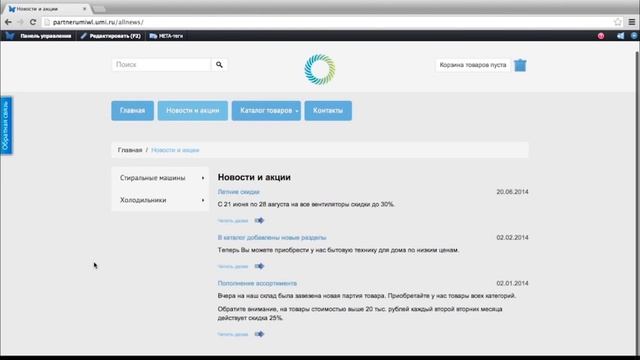Go to the Главная menu button
The height and width of the screenshot is (360, 640).
tap(133, 111)
